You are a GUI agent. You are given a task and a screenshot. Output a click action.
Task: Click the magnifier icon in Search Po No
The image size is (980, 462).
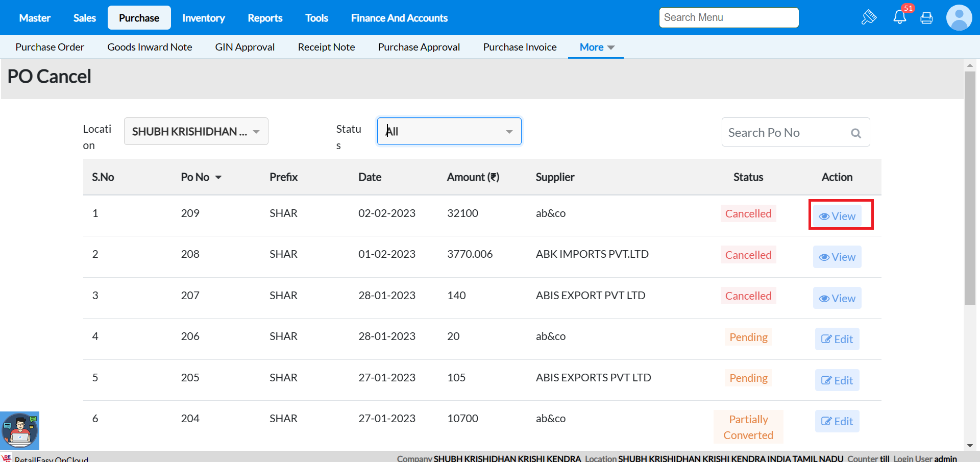click(x=856, y=133)
